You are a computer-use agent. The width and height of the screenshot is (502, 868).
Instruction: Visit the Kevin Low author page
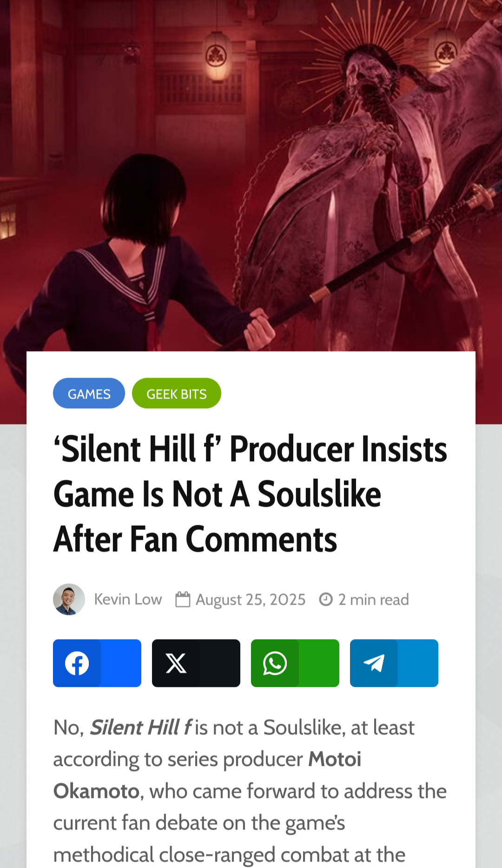[x=128, y=599]
